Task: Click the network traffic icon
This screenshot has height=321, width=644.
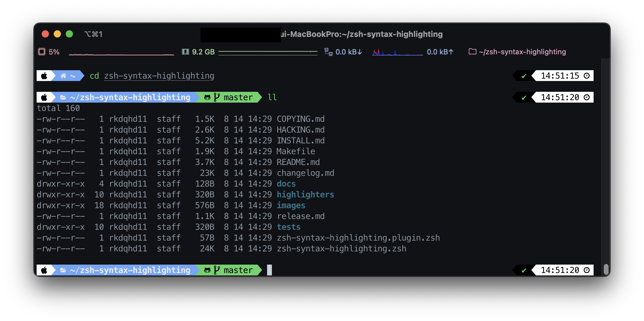Action: click(x=328, y=52)
